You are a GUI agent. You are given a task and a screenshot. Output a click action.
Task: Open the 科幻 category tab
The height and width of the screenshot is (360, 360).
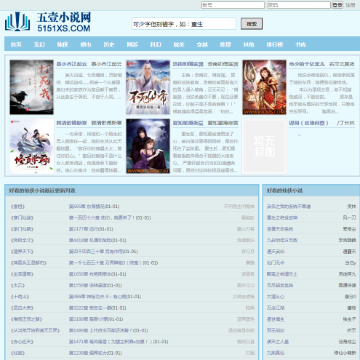click(156, 44)
